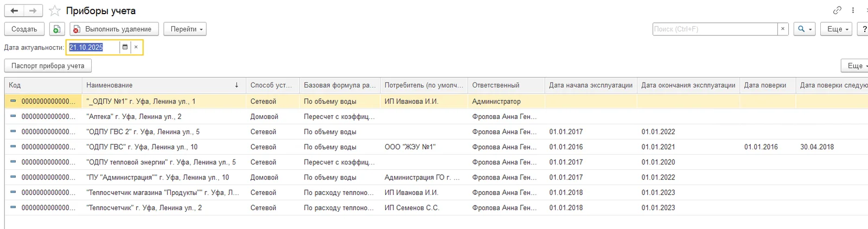Click the row icon of the "_ОДПУ №1" entry
The width and height of the screenshot is (868, 229).
13,101
